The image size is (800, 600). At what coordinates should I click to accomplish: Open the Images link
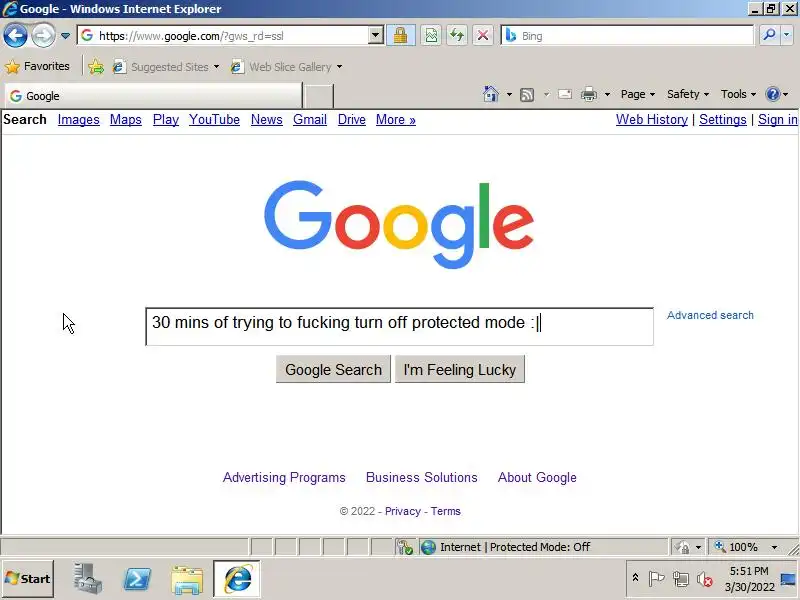click(x=79, y=119)
